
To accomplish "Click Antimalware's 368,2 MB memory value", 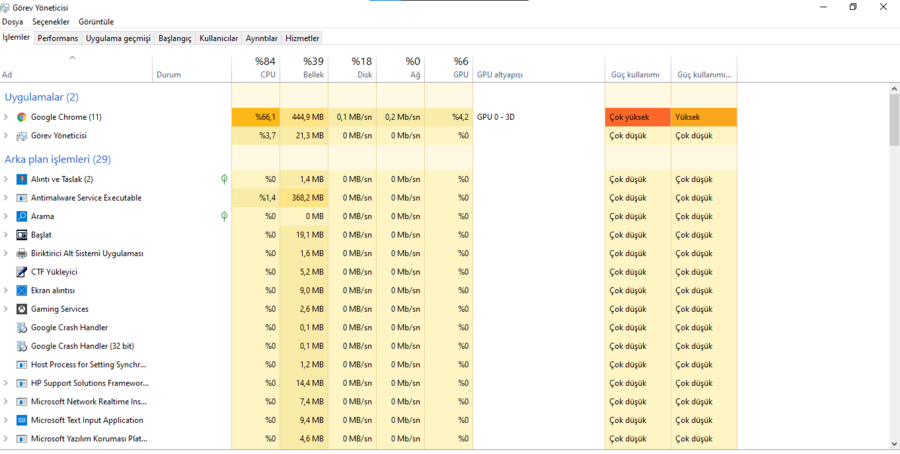I will 304,198.
